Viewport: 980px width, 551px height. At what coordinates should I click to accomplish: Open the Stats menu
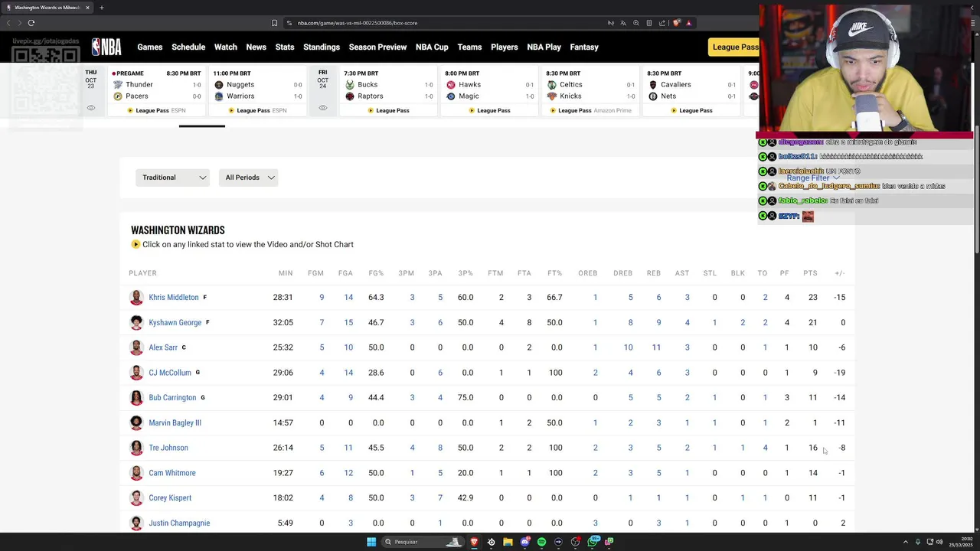[x=285, y=47]
